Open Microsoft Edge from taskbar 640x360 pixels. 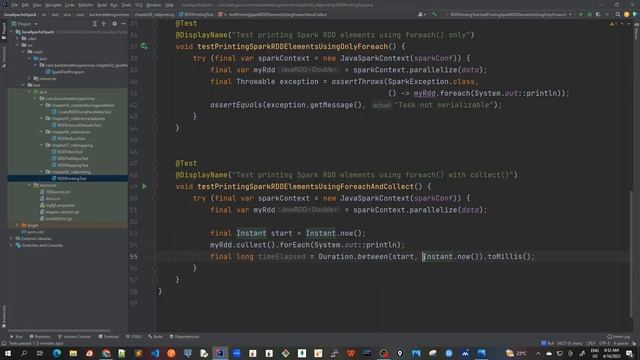57,353
